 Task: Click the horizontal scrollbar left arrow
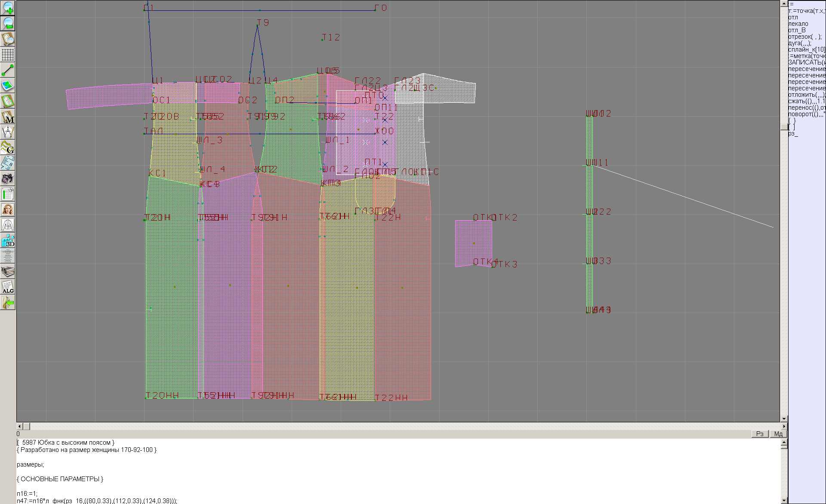[19, 426]
